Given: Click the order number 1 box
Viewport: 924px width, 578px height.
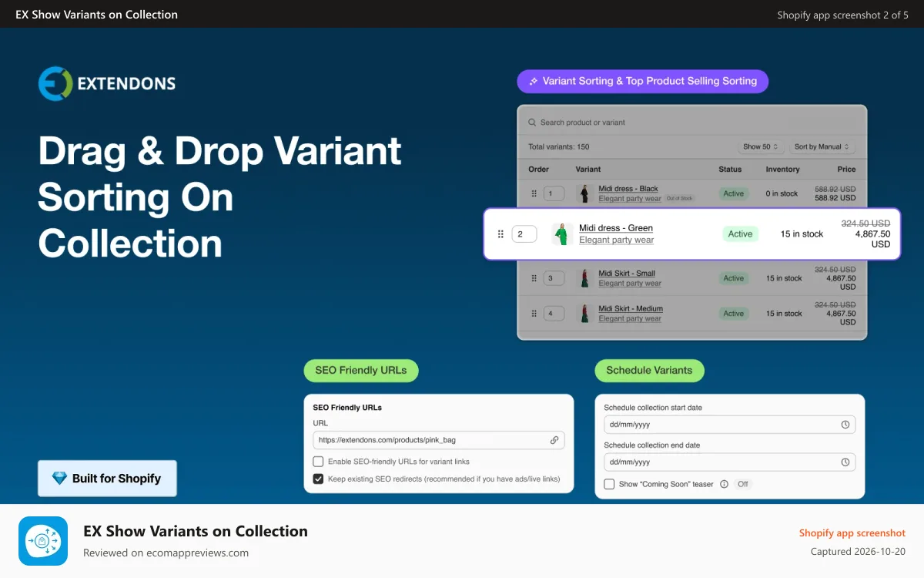Looking at the screenshot, I should [554, 193].
